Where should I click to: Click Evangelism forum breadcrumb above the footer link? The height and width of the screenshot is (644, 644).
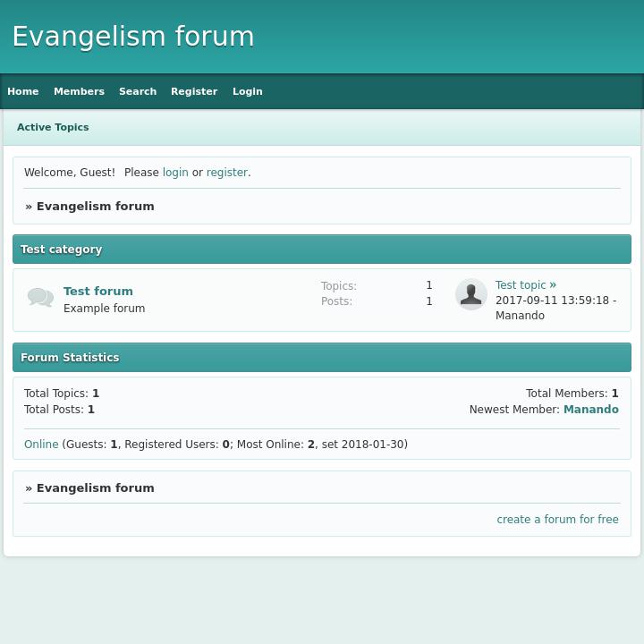point(95,487)
